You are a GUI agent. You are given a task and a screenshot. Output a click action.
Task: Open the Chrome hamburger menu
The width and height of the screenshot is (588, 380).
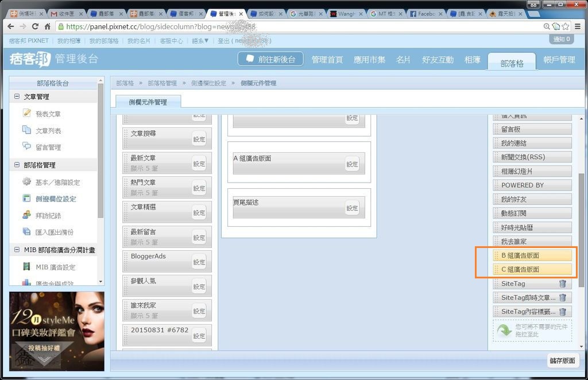[x=578, y=26]
